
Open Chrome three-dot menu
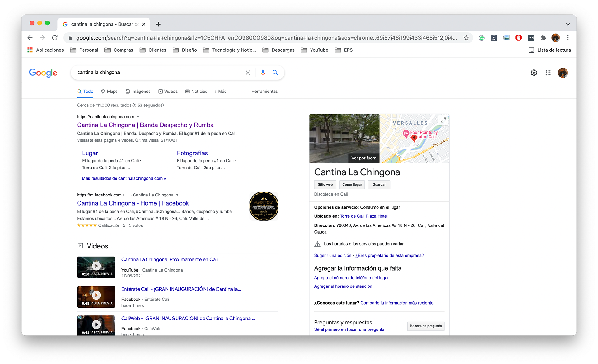568,38
